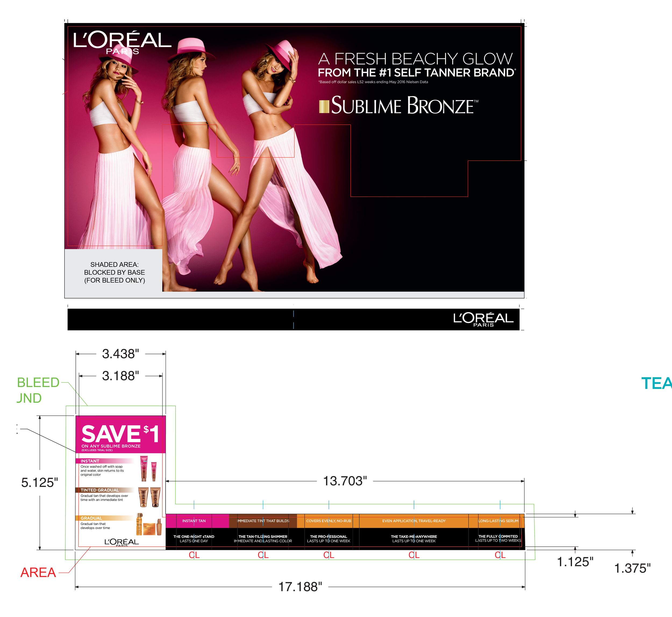Image resolution: width=672 pixels, height=617 pixels.
Task: Select "THE FULLY COMMITED" text
Action: coord(498,536)
